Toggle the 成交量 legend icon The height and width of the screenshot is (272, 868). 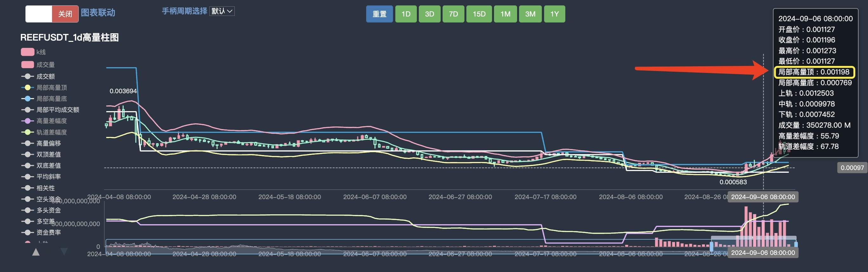[x=27, y=64]
